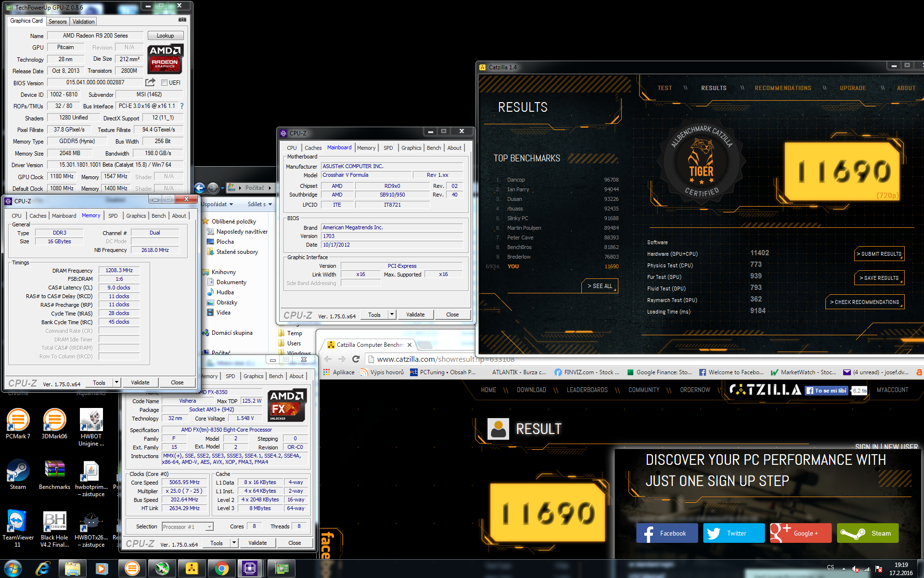Select Knihovny in Explorer sidebar

(224, 272)
